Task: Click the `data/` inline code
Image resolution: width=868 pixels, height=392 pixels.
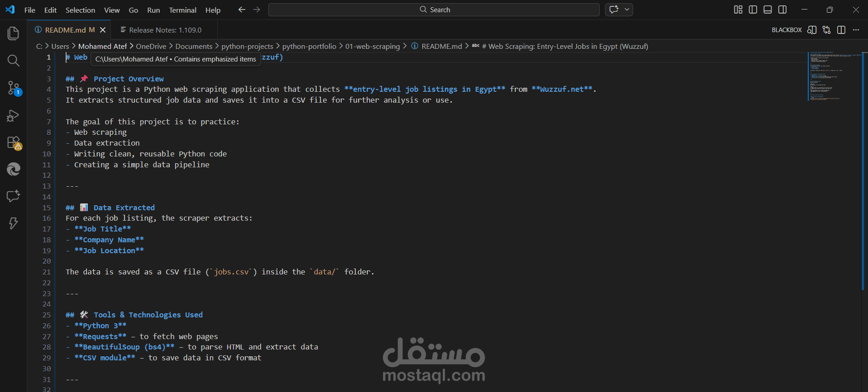Action: pyautogui.click(x=324, y=272)
